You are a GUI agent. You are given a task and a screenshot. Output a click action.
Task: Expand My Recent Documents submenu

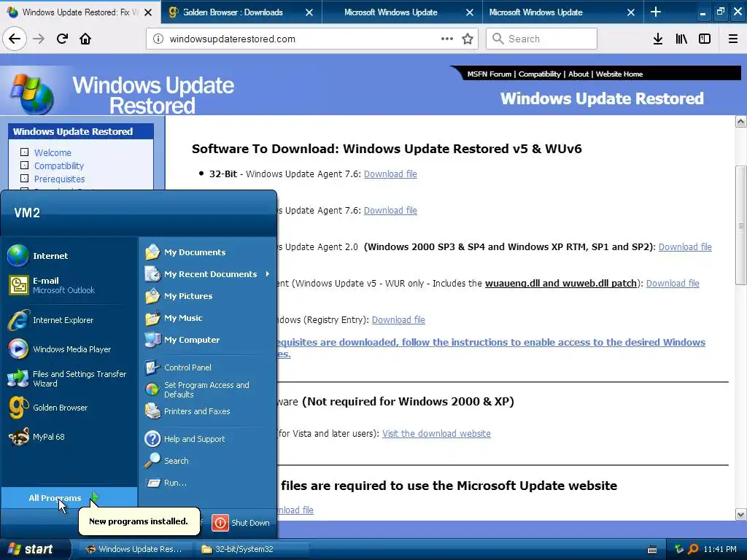(207, 274)
